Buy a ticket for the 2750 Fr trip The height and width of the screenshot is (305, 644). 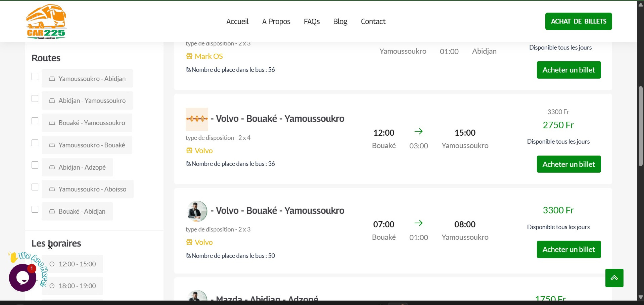pyautogui.click(x=568, y=164)
